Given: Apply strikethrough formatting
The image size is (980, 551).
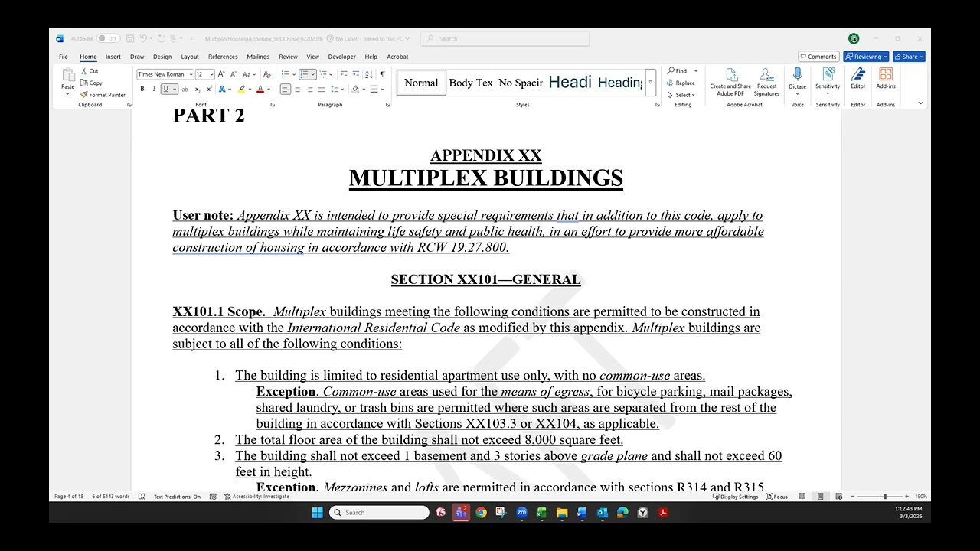Looking at the screenshot, I should click(185, 89).
